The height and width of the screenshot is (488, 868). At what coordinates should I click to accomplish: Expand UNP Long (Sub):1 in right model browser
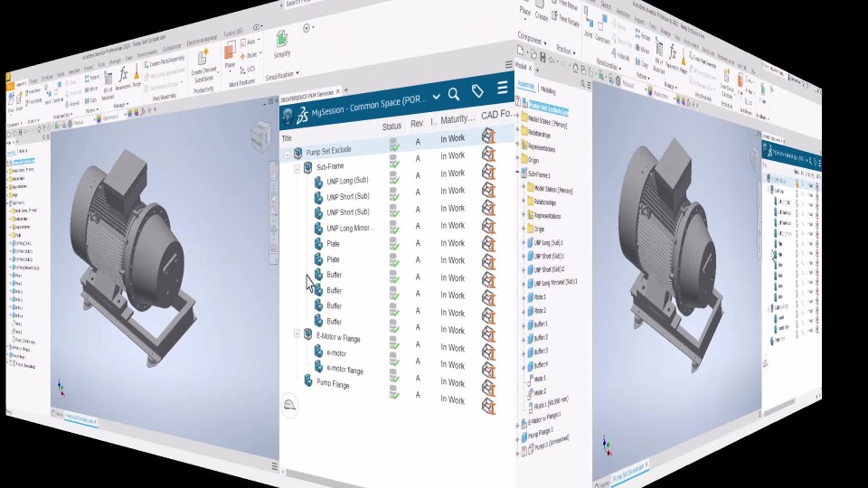click(524, 243)
